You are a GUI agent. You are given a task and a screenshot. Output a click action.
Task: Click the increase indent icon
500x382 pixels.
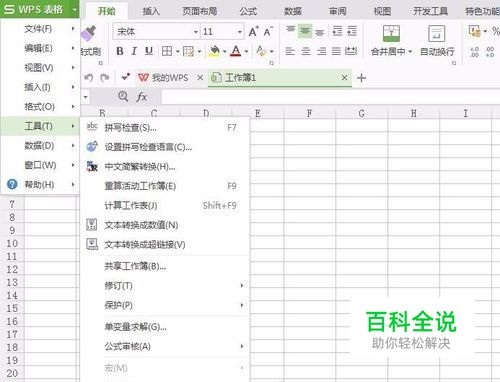coord(352,31)
